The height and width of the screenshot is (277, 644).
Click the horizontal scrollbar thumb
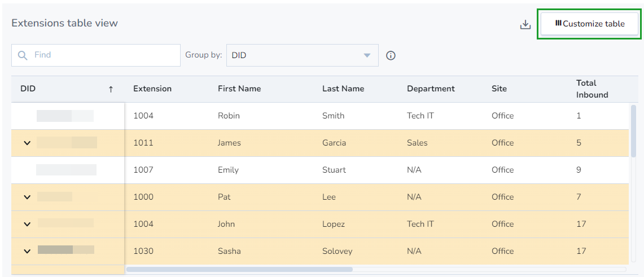click(239, 270)
